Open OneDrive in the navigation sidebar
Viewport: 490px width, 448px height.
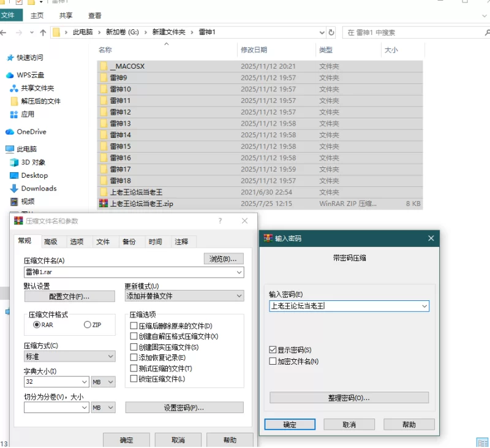[x=31, y=132]
